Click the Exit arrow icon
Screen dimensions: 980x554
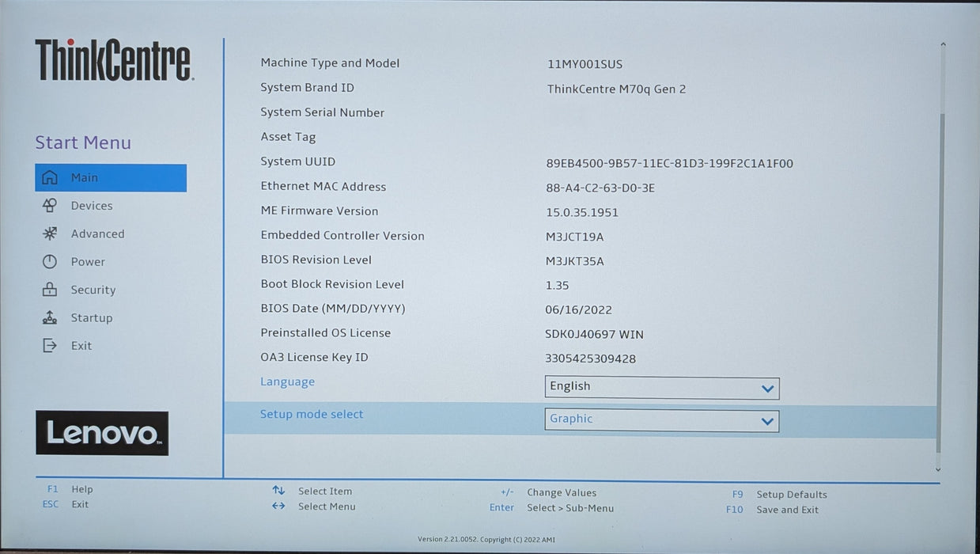pyautogui.click(x=50, y=346)
